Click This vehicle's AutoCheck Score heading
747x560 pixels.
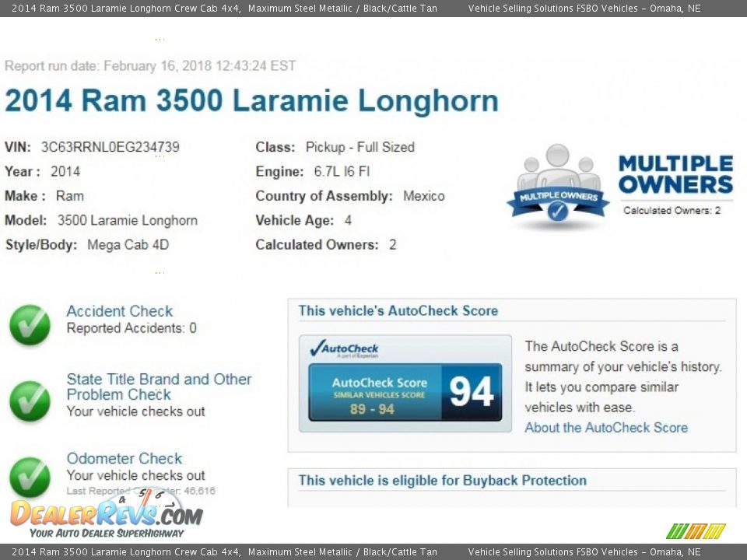tap(398, 311)
